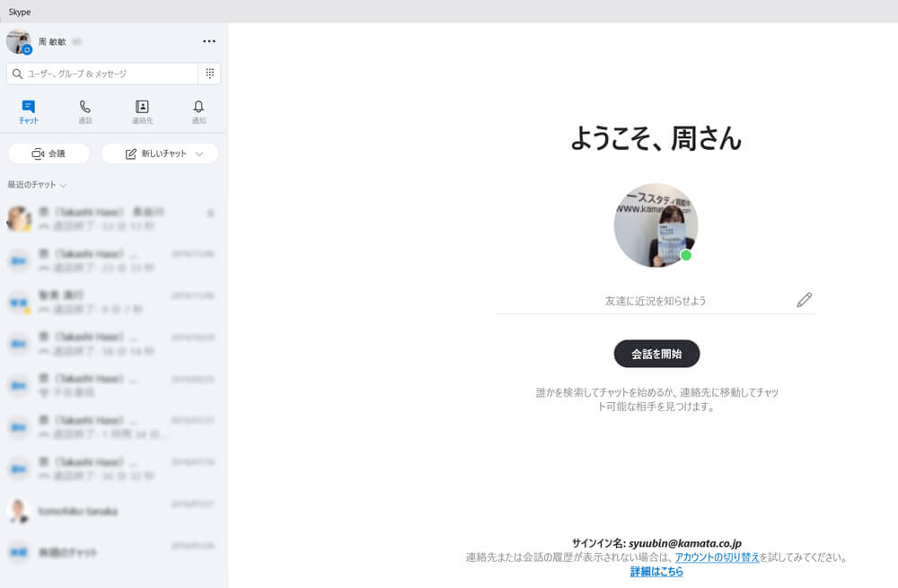
Task: Edit status using the pencil icon
Action: (x=804, y=299)
